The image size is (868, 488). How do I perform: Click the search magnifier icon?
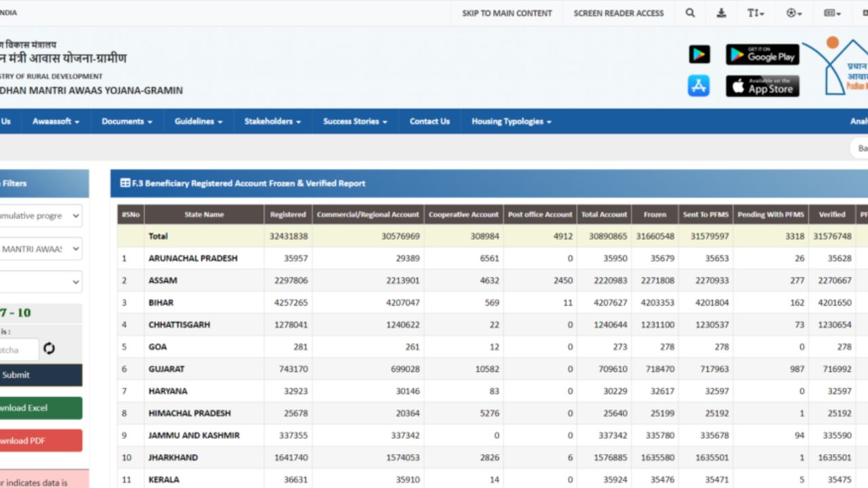click(x=690, y=13)
